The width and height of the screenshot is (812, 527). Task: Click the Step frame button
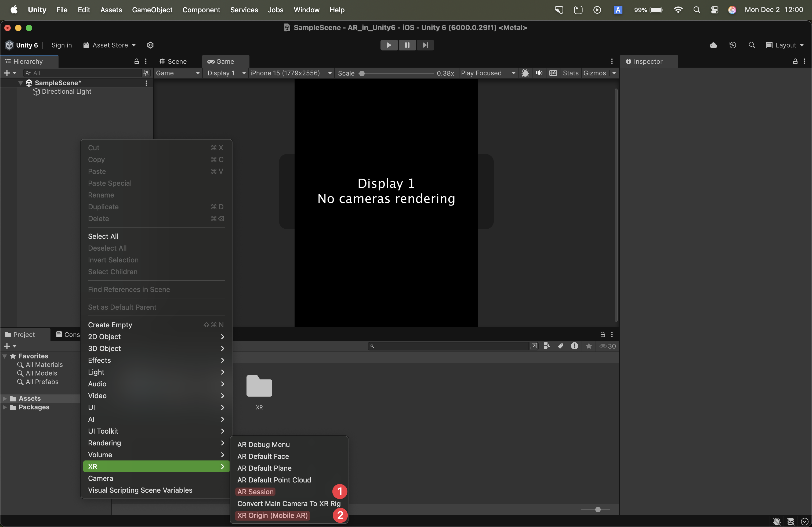[x=425, y=45]
